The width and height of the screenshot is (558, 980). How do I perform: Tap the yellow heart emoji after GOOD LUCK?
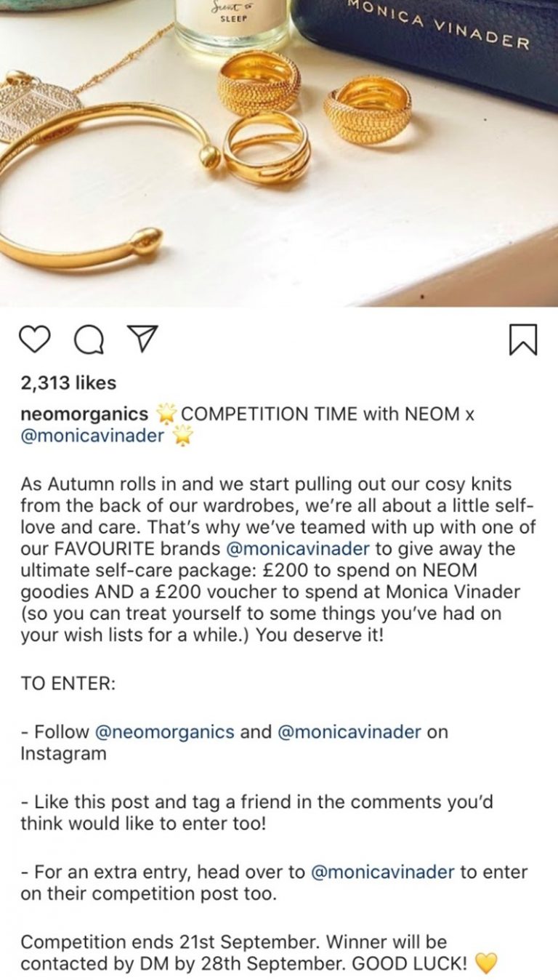[485, 964]
